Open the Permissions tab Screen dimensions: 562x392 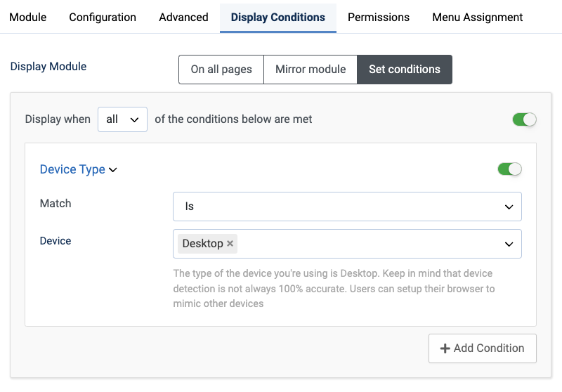pos(379,17)
